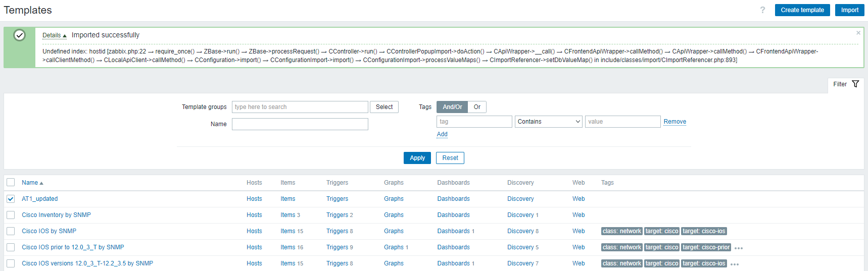
Task: Tick the select-all templates checkbox
Action: pyautogui.click(x=11, y=182)
